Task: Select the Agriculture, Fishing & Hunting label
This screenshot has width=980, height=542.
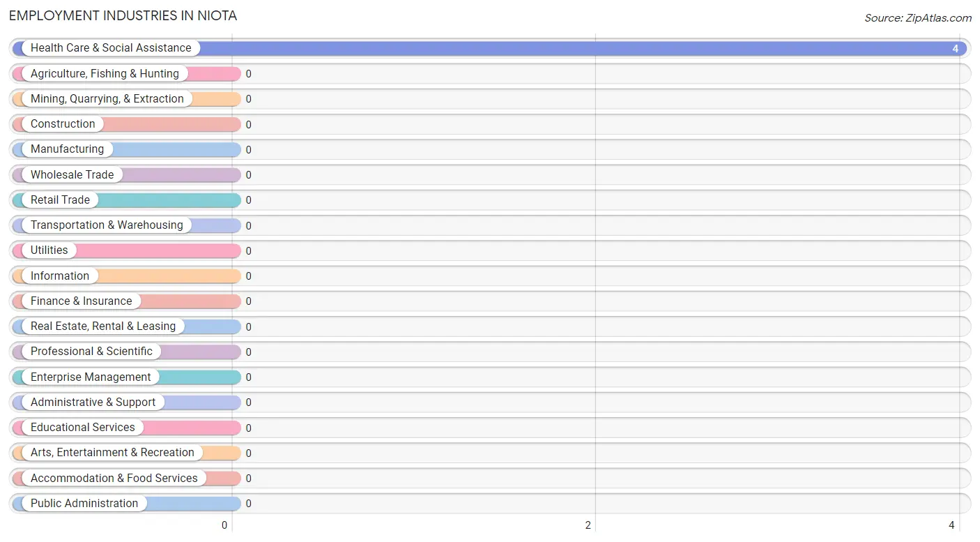Action: [105, 73]
